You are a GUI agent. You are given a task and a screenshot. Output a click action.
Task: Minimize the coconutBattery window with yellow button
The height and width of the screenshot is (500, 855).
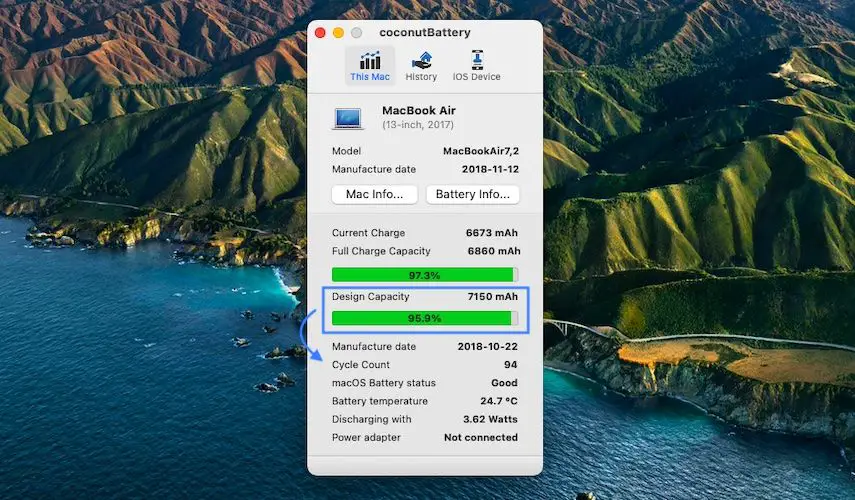pyautogui.click(x=338, y=33)
